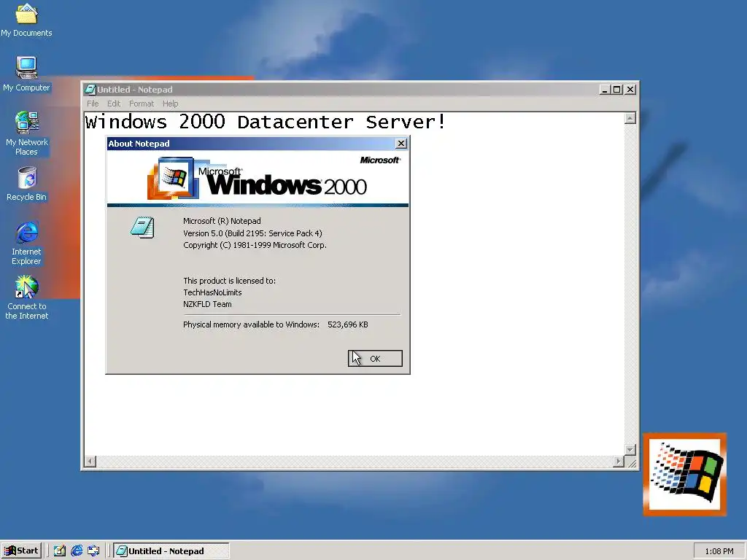Click OK in About Notepad dialog
747x560 pixels.
click(375, 359)
